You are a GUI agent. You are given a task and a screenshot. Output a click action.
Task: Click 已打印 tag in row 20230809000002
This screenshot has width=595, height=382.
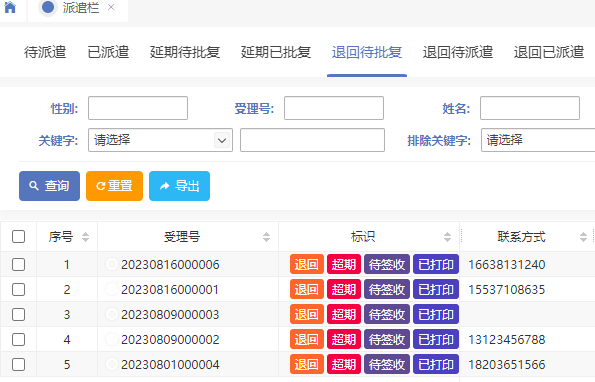point(436,339)
